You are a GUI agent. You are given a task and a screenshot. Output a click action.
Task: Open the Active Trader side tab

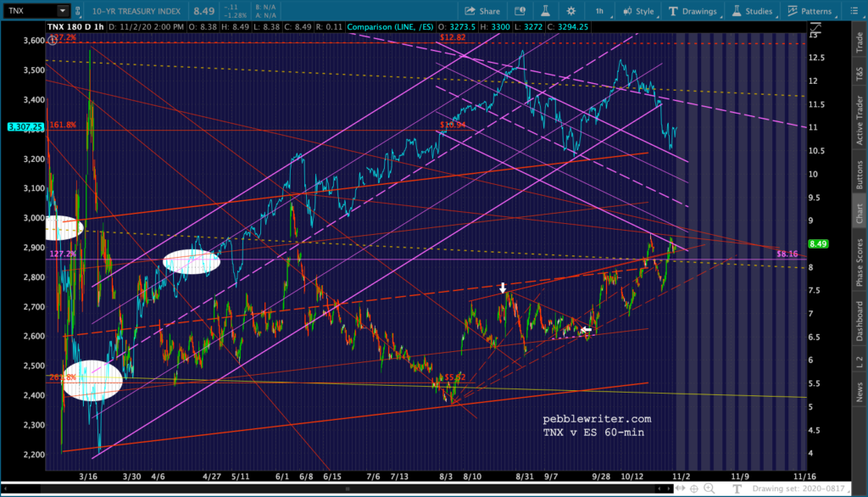click(x=860, y=120)
